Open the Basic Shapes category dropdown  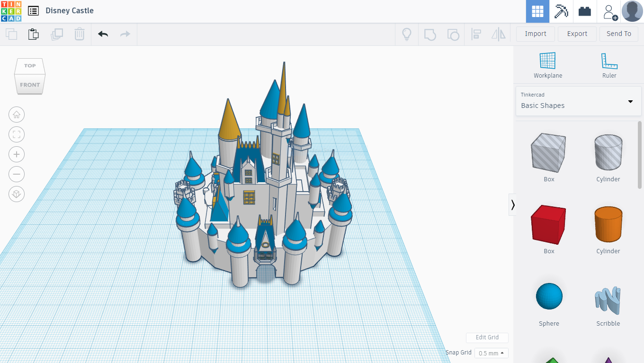point(578,101)
